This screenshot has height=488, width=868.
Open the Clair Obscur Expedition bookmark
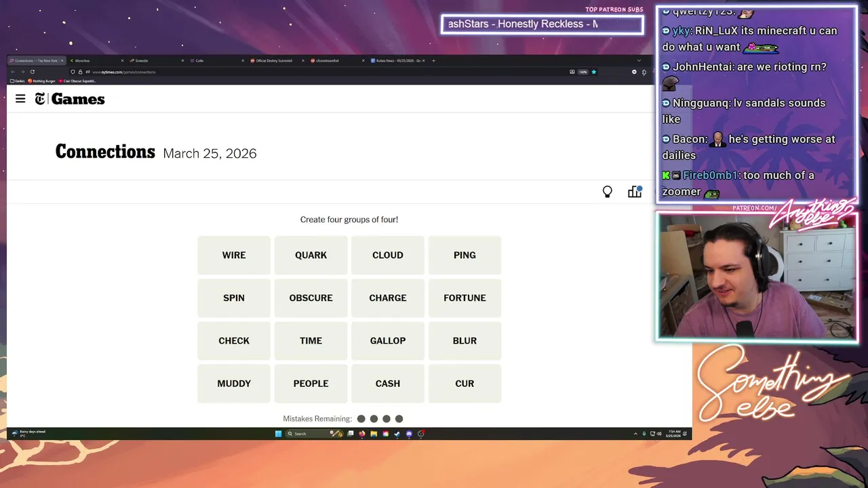[x=79, y=81]
